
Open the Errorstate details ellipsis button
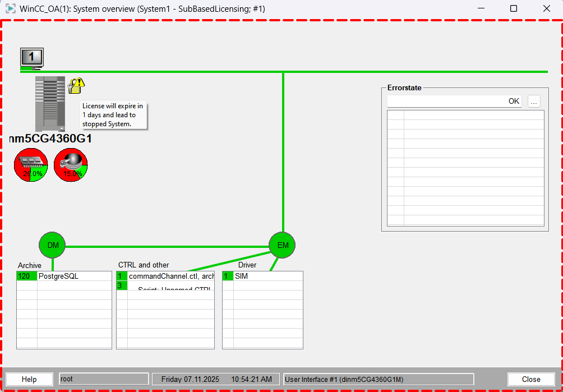534,102
